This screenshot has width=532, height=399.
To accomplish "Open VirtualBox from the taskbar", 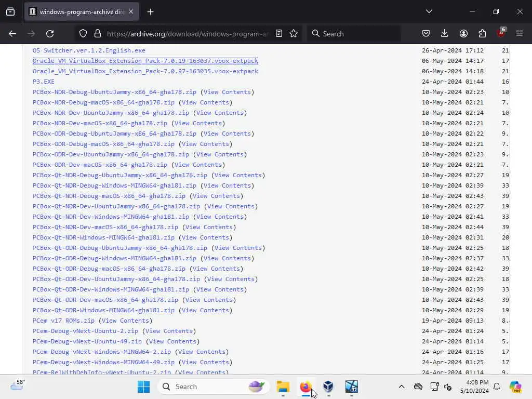I will (328, 387).
